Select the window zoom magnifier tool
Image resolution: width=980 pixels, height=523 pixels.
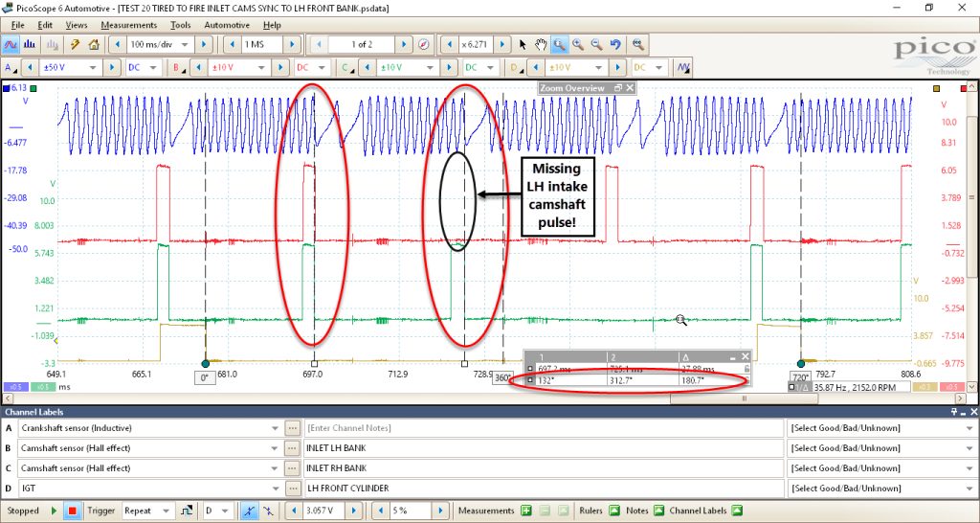pos(559,44)
